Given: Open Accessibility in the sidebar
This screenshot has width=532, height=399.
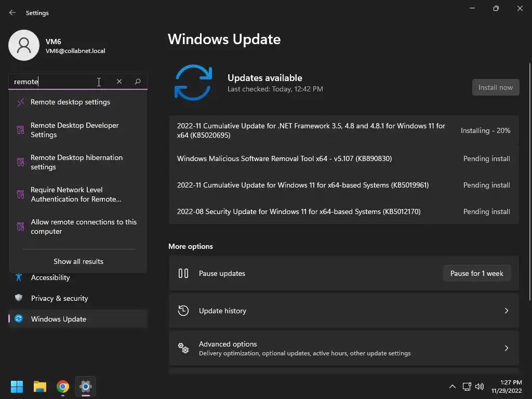Looking at the screenshot, I should point(78,277).
